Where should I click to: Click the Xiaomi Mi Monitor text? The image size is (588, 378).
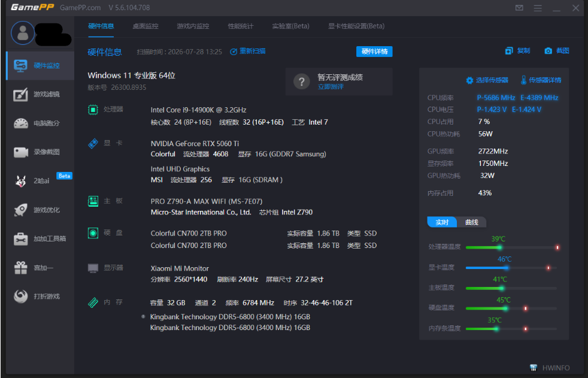coord(180,268)
